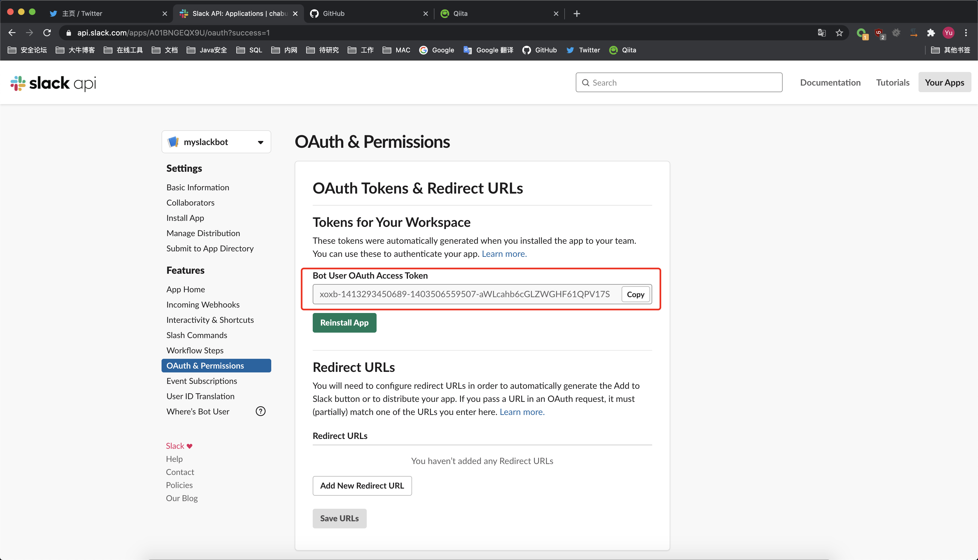Reload the page with refresh icon

point(47,33)
